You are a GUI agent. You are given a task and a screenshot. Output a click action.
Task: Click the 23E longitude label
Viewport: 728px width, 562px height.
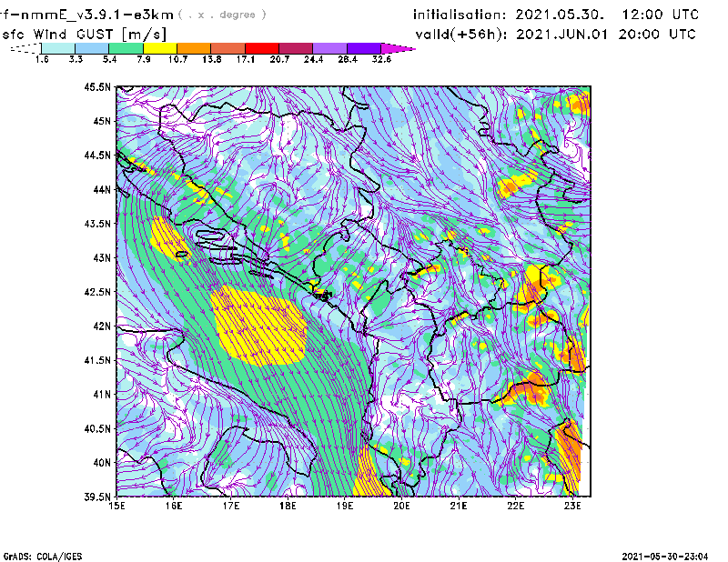click(572, 506)
